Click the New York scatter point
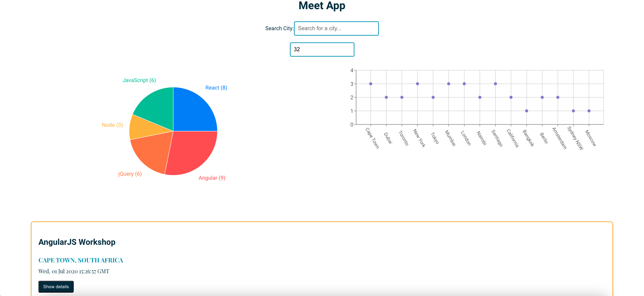The image size is (644, 296). point(418,84)
